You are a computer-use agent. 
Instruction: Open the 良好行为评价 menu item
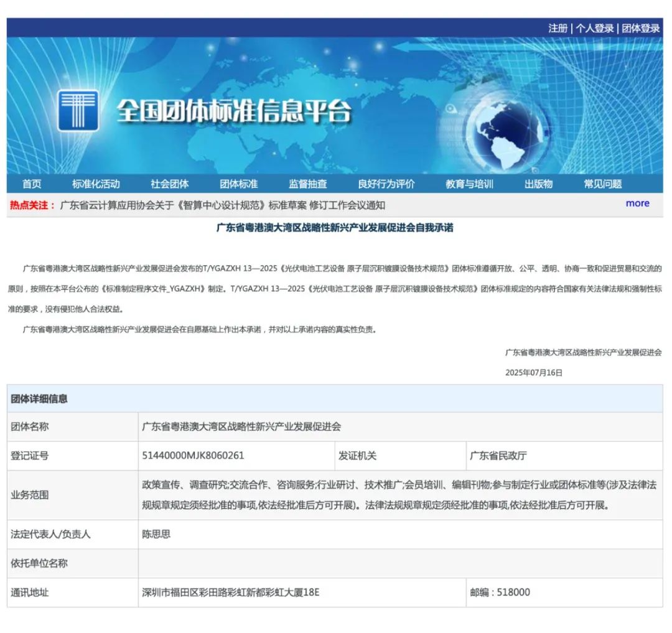[x=386, y=184]
